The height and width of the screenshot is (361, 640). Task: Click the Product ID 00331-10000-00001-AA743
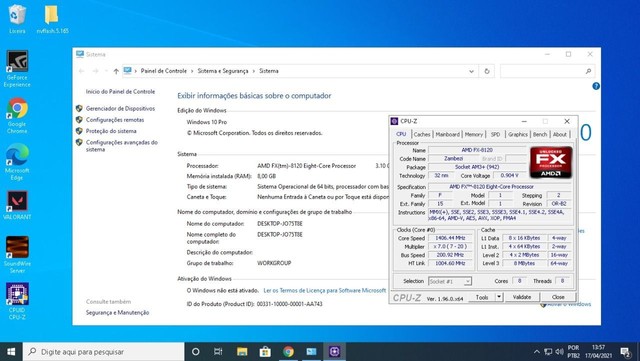[289, 304]
